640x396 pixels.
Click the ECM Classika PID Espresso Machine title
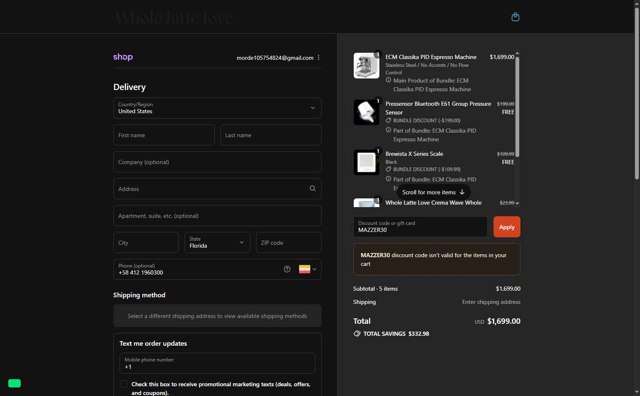click(431, 57)
